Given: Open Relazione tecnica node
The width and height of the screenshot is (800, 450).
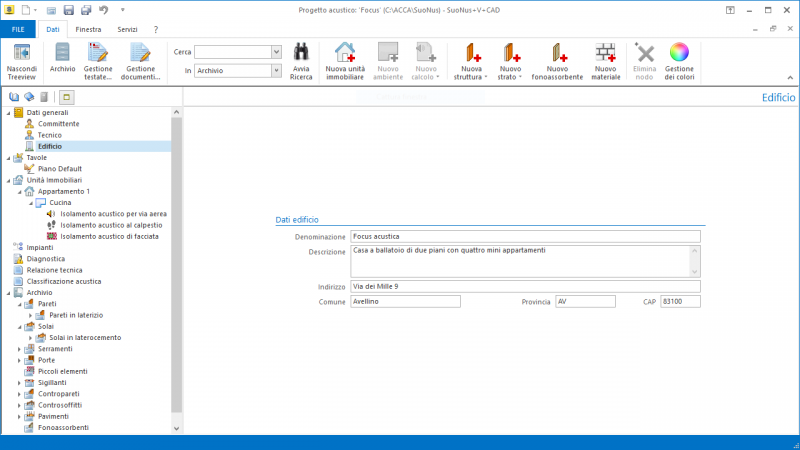Looking at the screenshot, I should [54, 270].
